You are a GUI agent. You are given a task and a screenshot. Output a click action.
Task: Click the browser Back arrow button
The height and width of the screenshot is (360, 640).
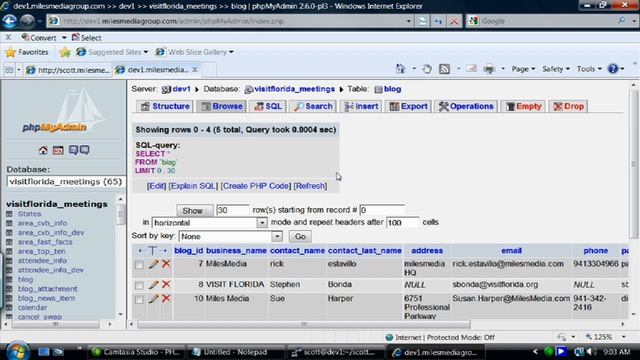pyautogui.click(x=10, y=21)
